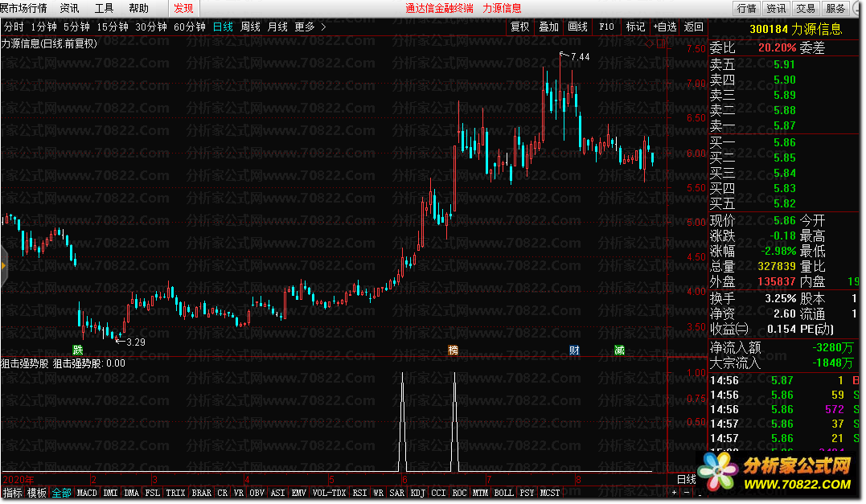This screenshot has height=504, width=866.
Task: Click the 卖五 ask row at 5.91
Action: pos(784,64)
